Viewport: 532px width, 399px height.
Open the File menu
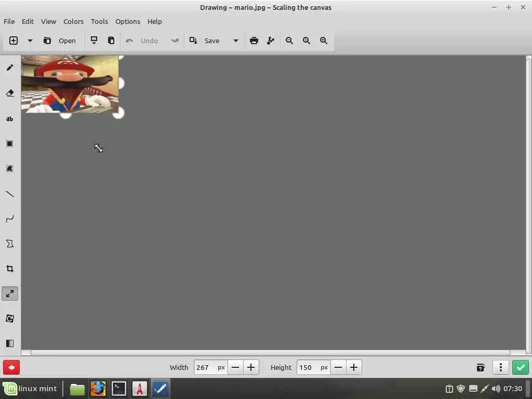pyautogui.click(x=9, y=21)
